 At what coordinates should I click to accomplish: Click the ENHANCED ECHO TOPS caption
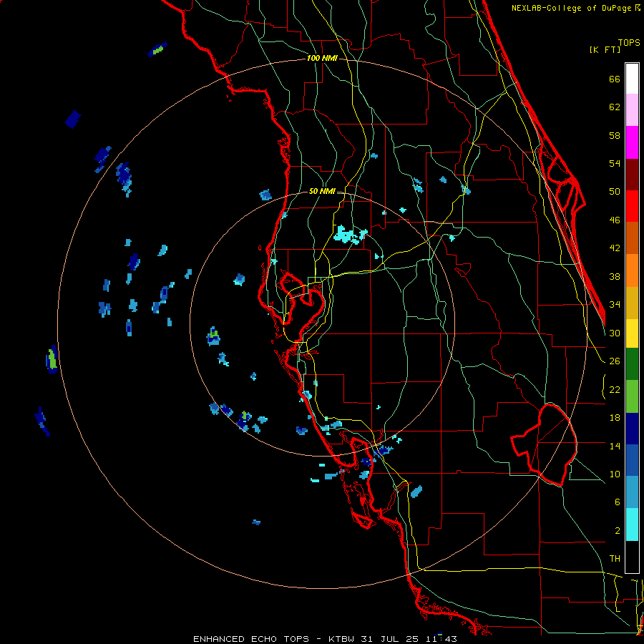250,639
